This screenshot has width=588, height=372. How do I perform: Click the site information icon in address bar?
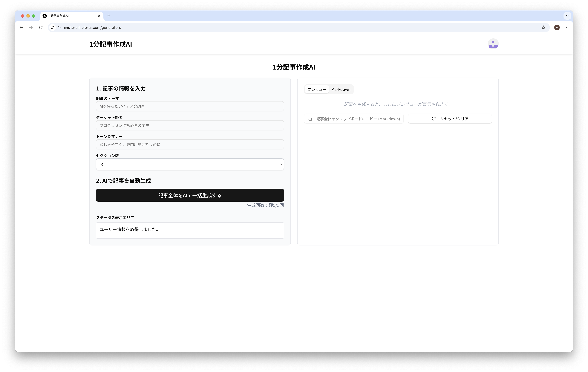tap(53, 28)
